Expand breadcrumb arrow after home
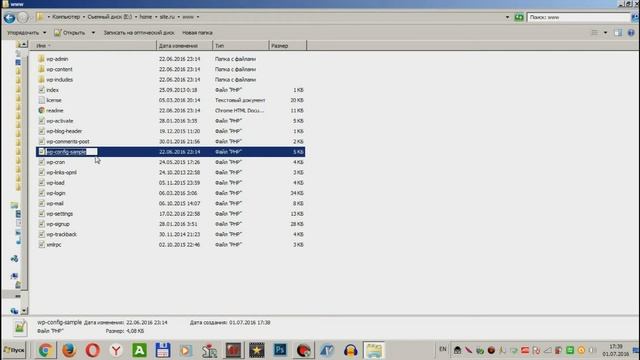Screen dimensions: 640x360 [156, 17]
